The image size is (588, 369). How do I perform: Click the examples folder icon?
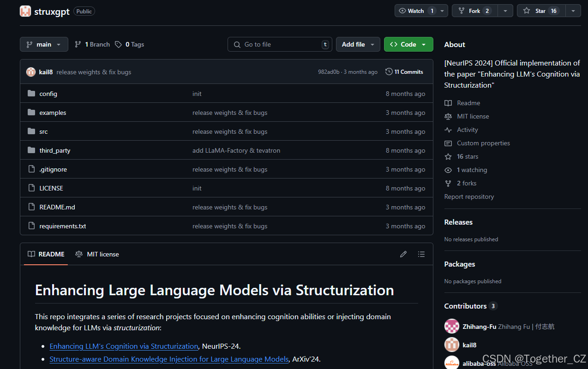(x=31, y=113)
